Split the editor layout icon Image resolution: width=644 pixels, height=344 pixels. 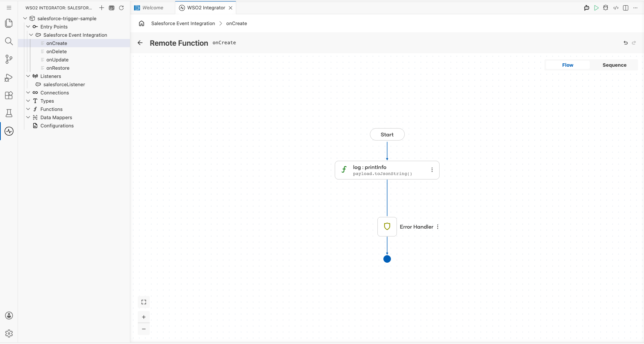(x=626, y=7)
